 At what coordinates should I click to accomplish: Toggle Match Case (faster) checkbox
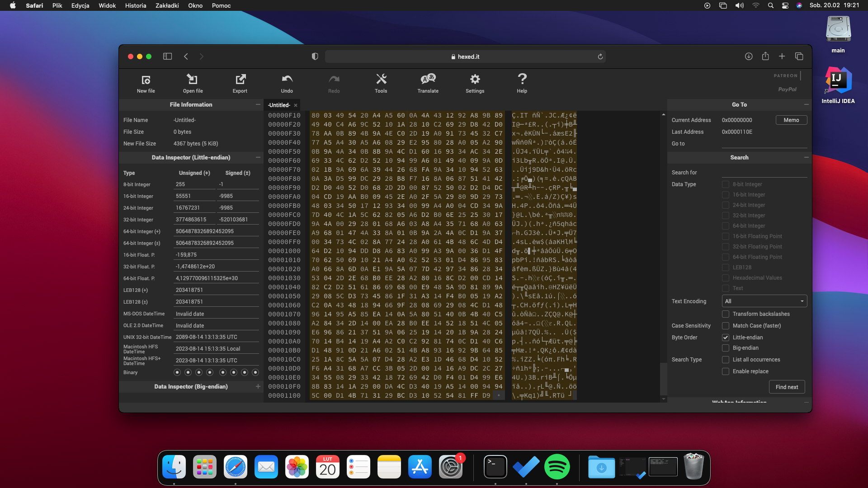[726, 325]
